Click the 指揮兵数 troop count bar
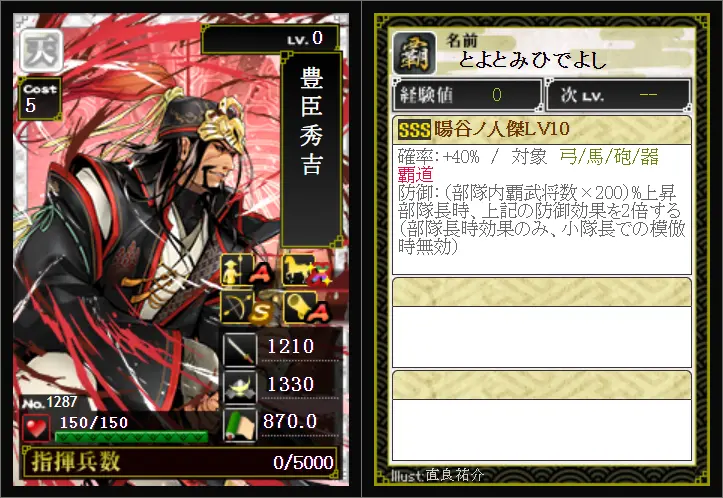The image size is (723, 498). [x=180, y=462]
